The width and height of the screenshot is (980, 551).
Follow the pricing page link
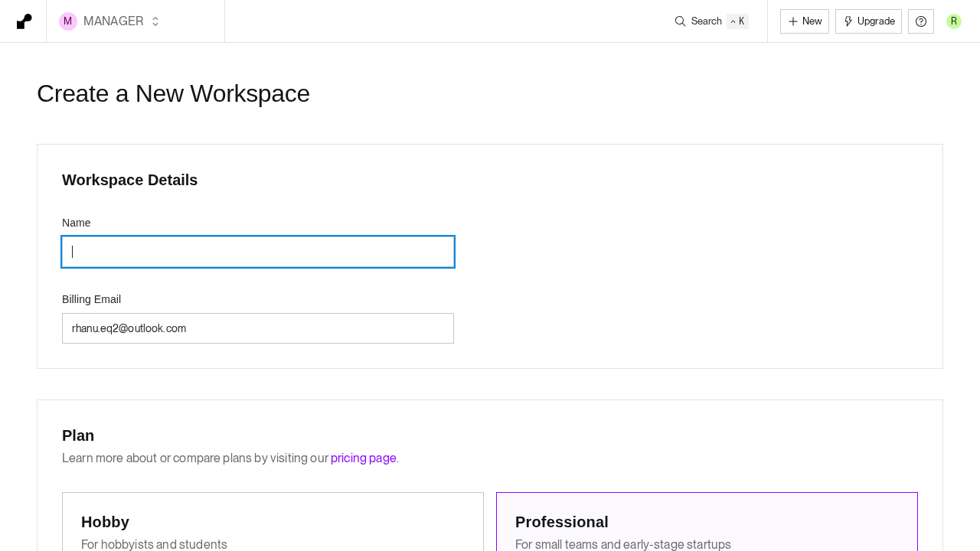pyautogui.click(x=364, y=458)
